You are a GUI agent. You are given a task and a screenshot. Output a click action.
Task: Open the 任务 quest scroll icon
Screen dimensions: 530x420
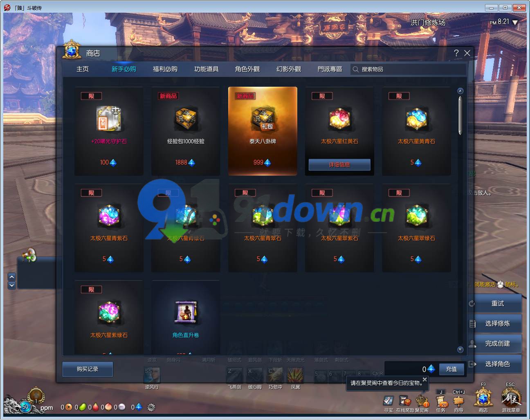(x=441, y=401)
